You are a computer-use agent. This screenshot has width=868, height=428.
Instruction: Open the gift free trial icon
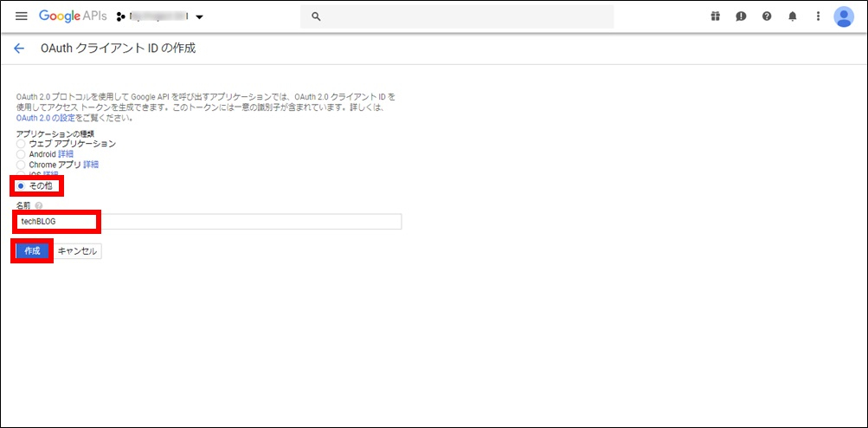tap(715, 16)
